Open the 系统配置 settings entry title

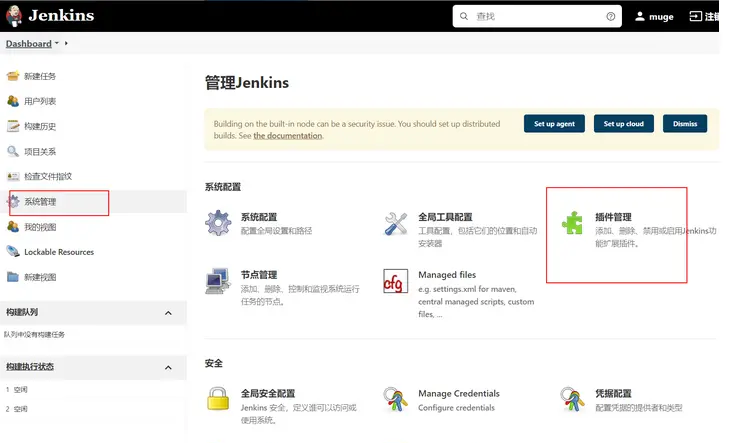[259, 217]
